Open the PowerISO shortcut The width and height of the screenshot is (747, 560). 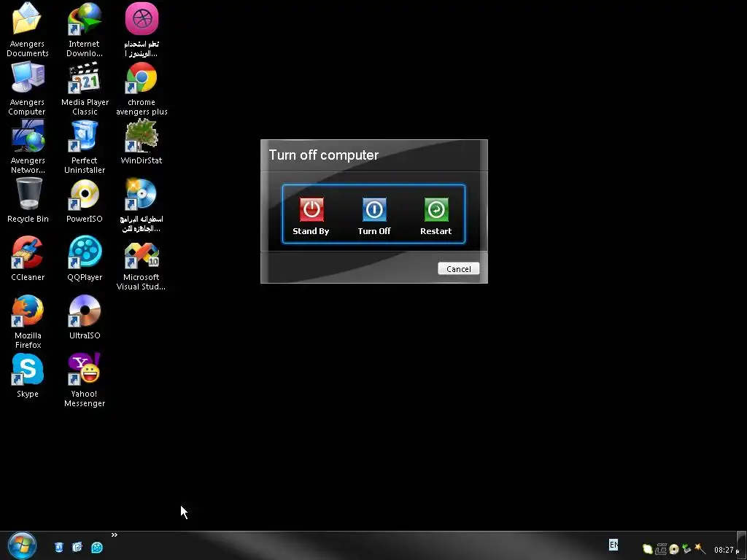[x=85, y=194]
